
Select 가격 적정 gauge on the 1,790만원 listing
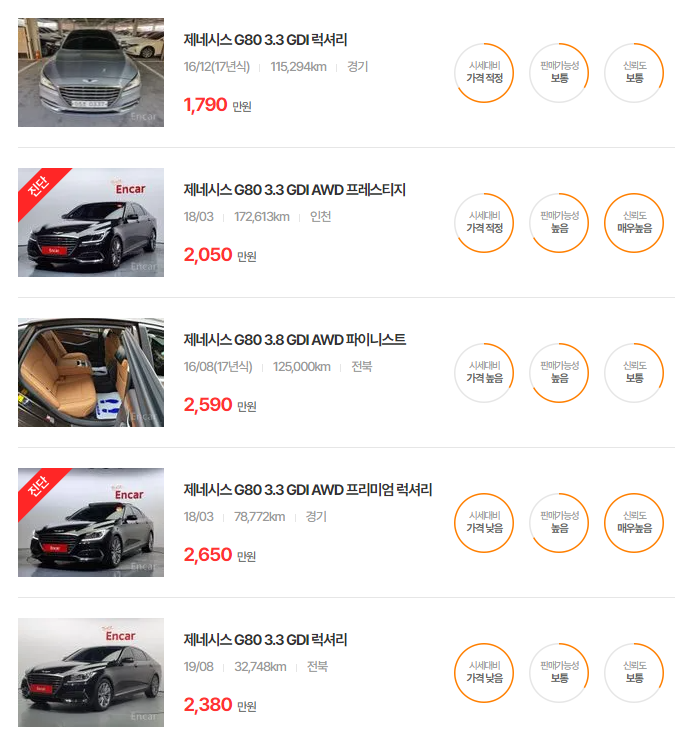click(x=484, y=73)
